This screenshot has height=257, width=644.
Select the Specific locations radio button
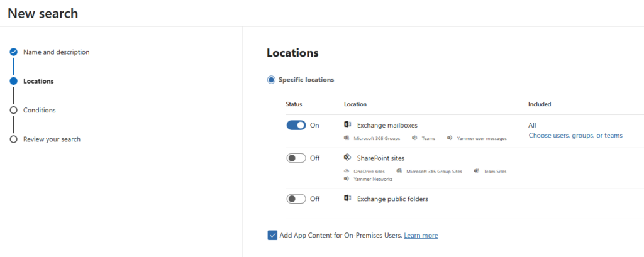point(271,80)
